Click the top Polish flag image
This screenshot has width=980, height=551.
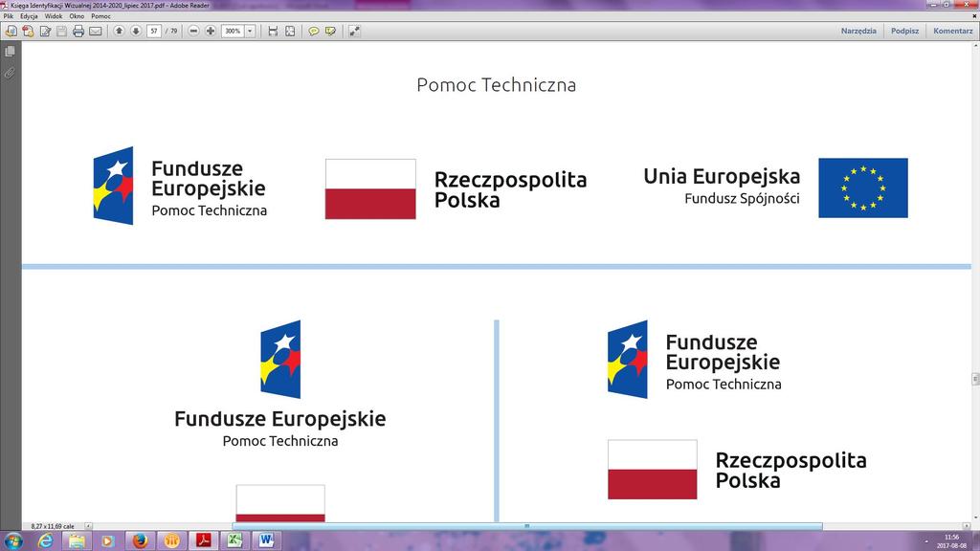point(370,188)
